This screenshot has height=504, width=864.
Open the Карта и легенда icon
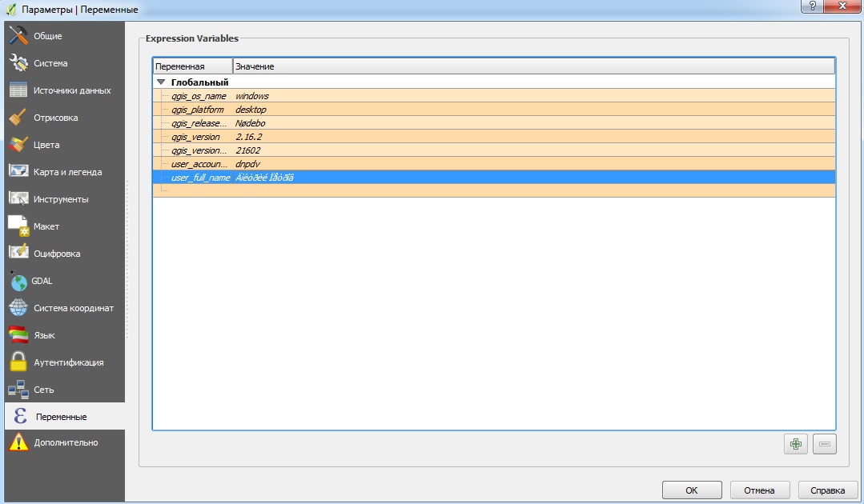click(18, 172)
